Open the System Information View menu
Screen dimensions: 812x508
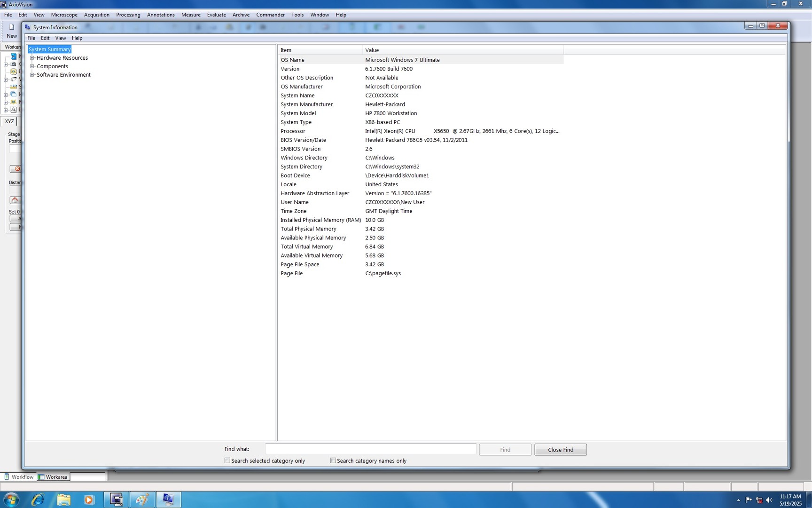pos(60,38)
